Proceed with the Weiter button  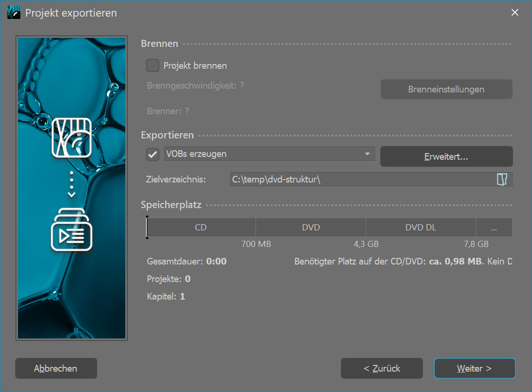[x=474, y=368]
